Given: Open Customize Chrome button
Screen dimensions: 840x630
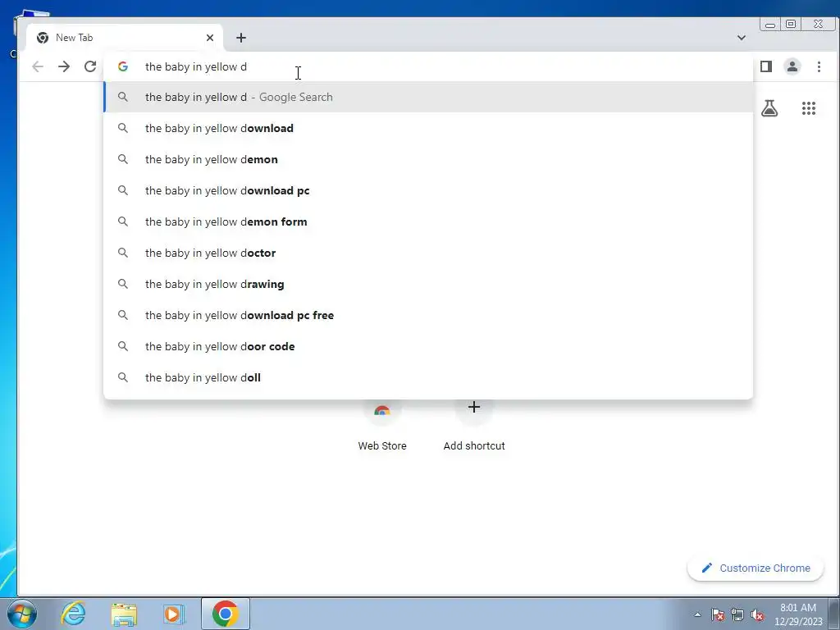Looking at the screenshot, I should coord(756,568).
